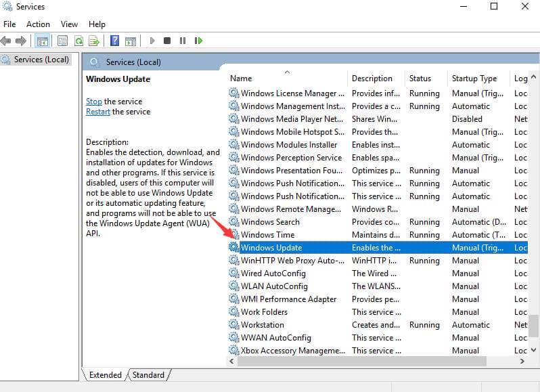Switch to the Standard tab
The width and height of the screenshot is (540, 392).
click(148, 375)
